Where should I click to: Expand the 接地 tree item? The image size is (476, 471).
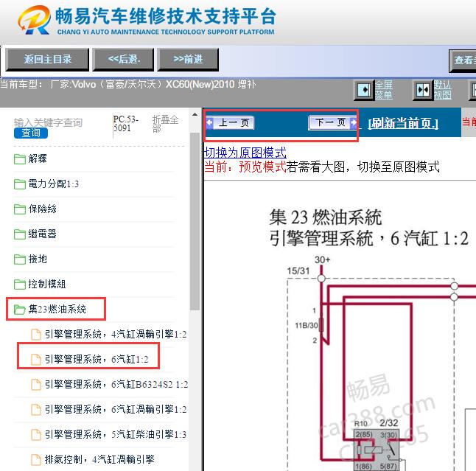(x=38, y=259)
